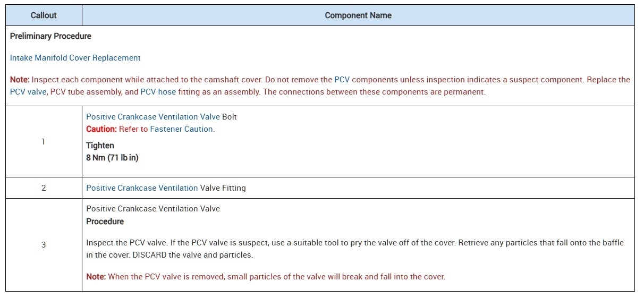Click the bold "Procedure" heading in row 3
Viewport: 644px width, 298px height.
point(105,222)
